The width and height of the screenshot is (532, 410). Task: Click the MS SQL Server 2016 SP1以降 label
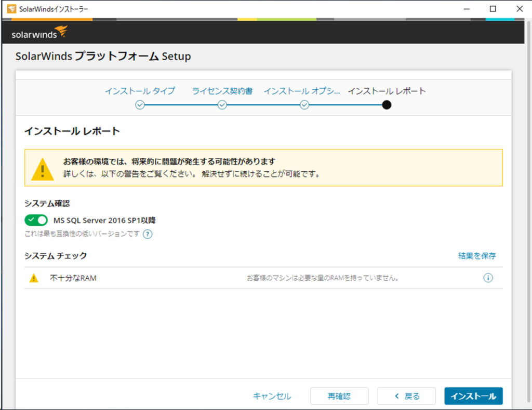click(x=104, y=220)
